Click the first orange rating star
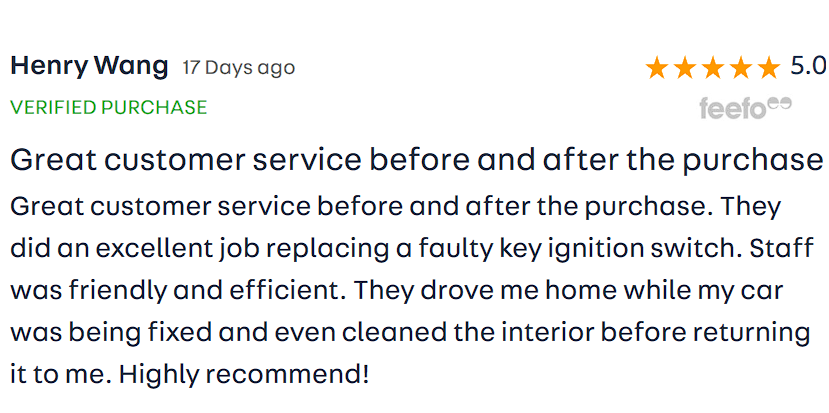 pos(656,68)
